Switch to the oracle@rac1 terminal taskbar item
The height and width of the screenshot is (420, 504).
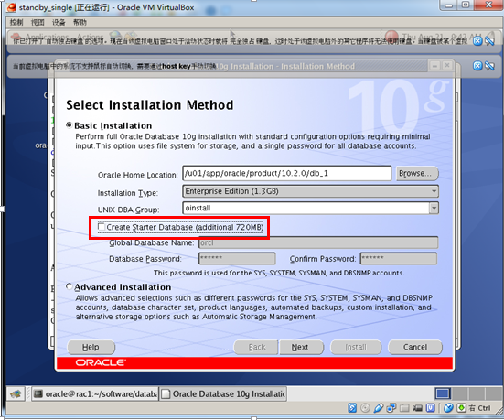point(95,394)
